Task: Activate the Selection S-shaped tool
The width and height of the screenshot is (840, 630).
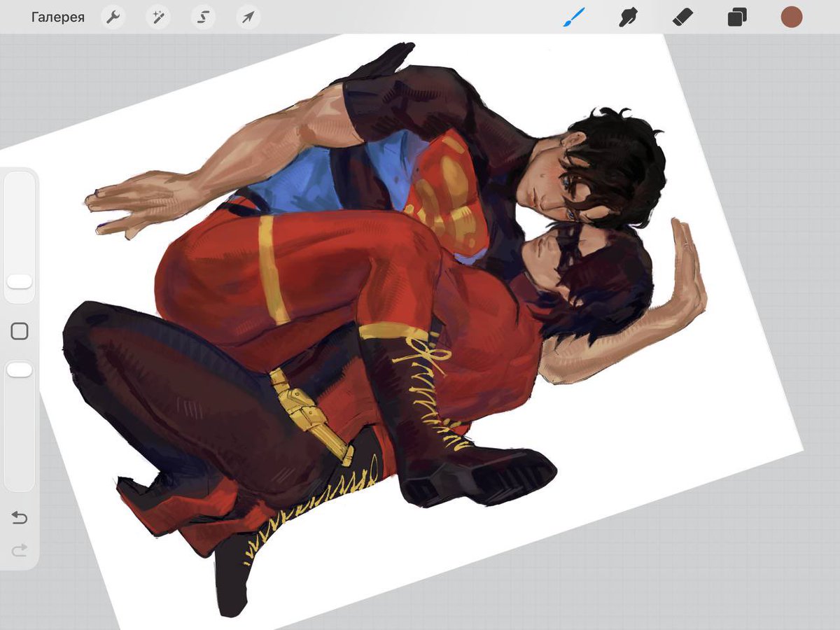Action: click(x=203, y=17)
